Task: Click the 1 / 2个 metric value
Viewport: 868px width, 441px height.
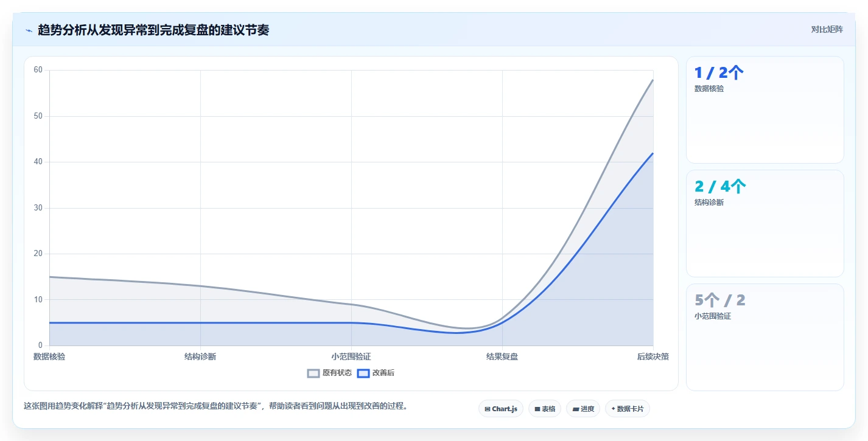Action: click(719, 73)
